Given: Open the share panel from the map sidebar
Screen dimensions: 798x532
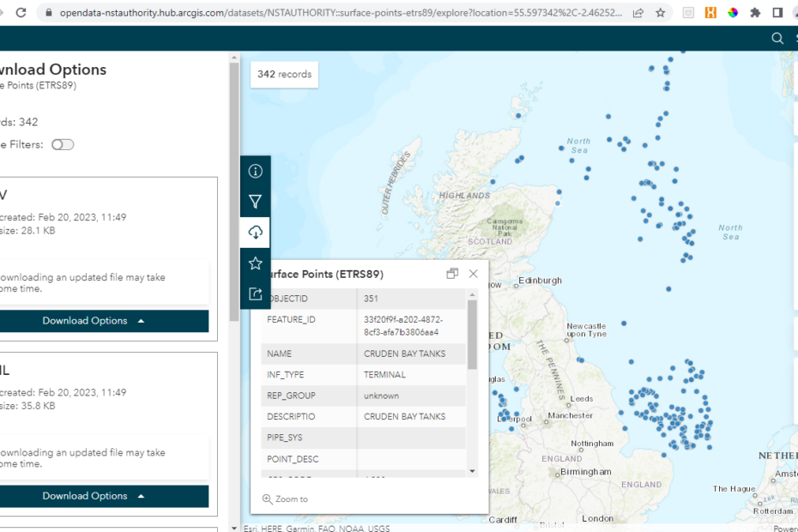Looking at the screenshot, I should click(x=255, y=293).
